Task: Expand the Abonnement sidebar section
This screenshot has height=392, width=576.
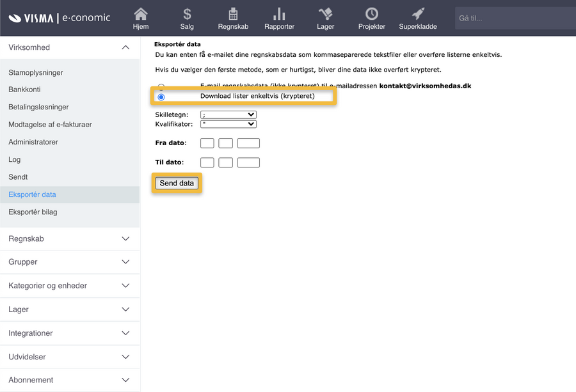Action: (125, 380)
